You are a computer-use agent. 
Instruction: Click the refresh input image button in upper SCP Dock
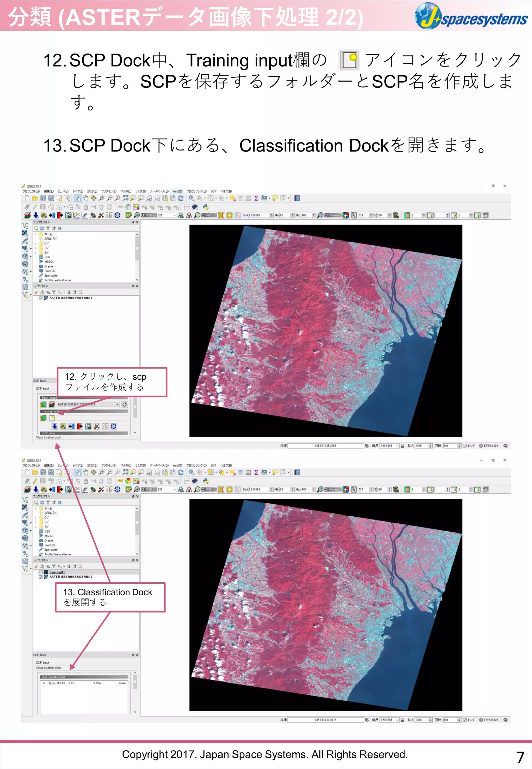tap(124, 404)
